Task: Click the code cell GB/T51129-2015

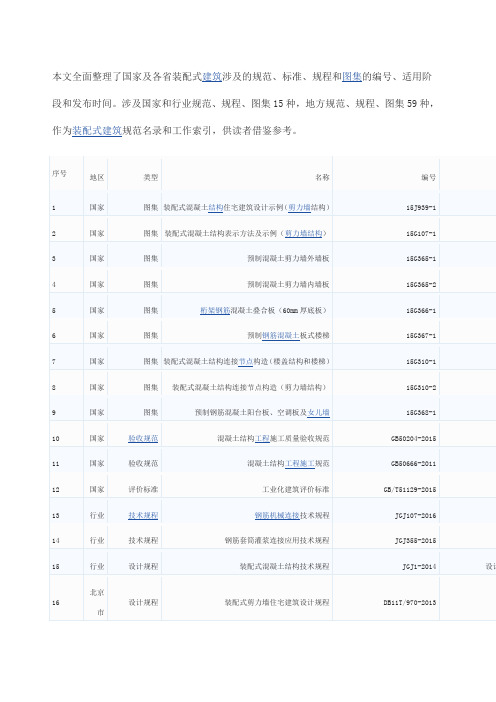Action: (x=410, y=489)
